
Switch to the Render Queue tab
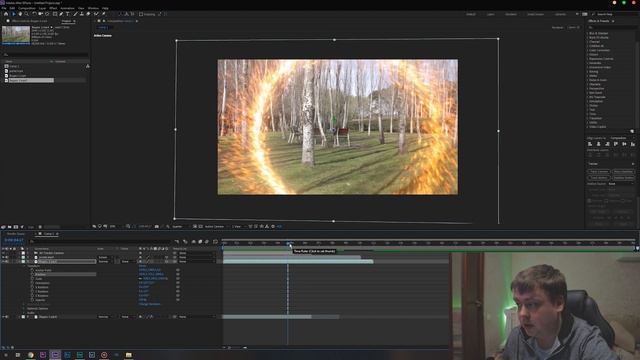click(16, 234)
